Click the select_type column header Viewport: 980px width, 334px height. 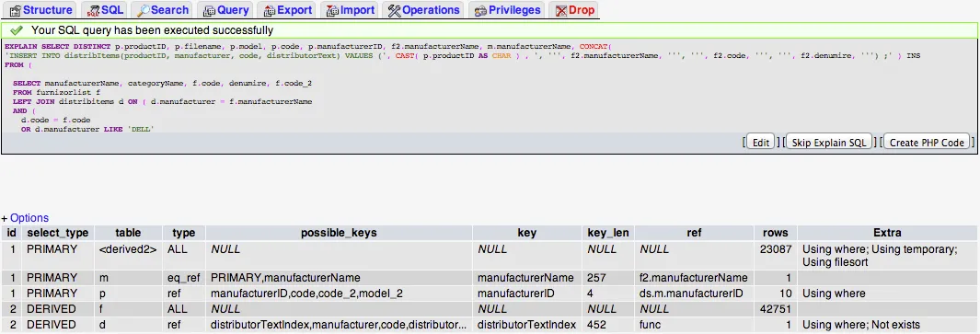57,233
